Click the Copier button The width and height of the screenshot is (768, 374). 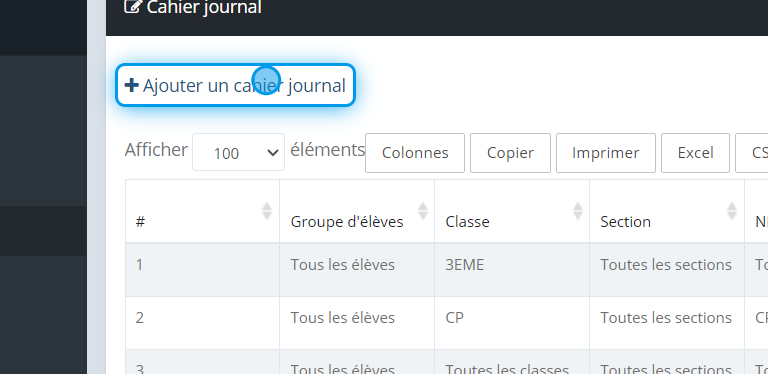[510, 153]
